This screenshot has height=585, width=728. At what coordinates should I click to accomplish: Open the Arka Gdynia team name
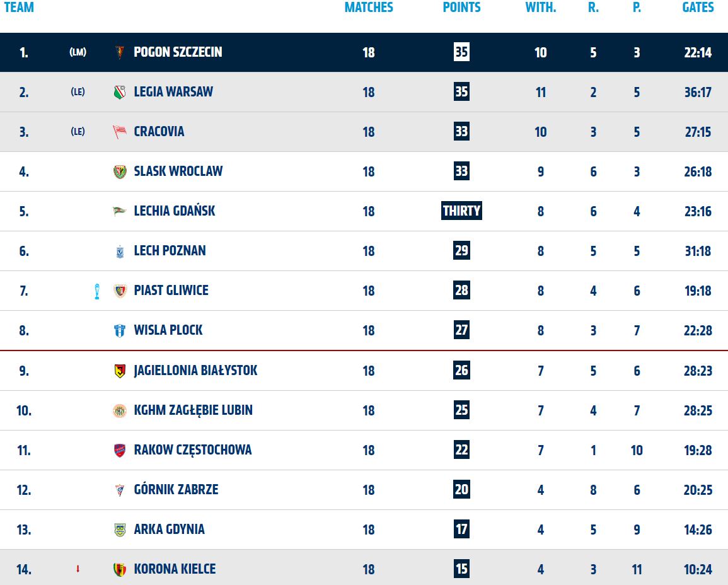[169, 530]
